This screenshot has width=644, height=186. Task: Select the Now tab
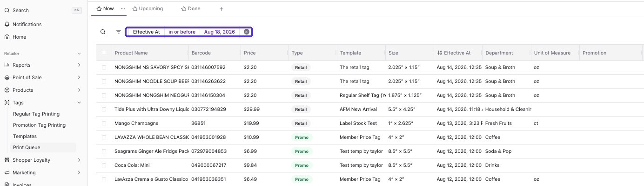tap(105, 8)
